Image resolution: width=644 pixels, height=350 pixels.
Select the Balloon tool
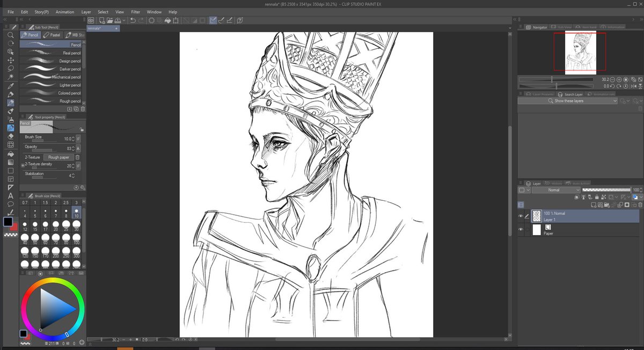(x=11, y=205)
